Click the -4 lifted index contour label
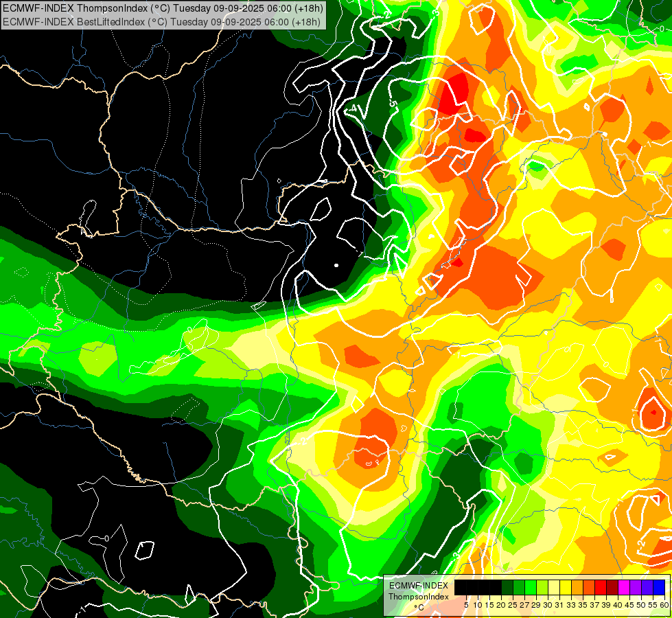 pyautogui.click(x=351, y=108)
